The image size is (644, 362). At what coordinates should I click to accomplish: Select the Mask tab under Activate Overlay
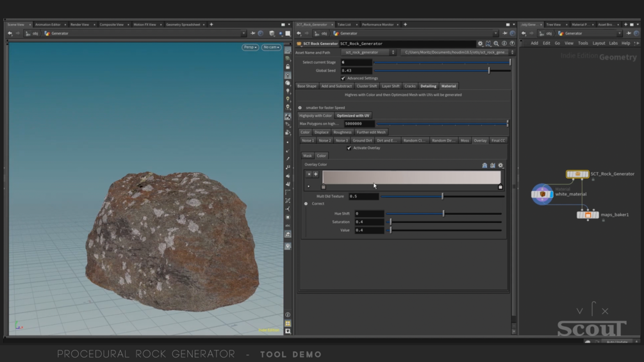pyautogui.click(x=307, y=156)
